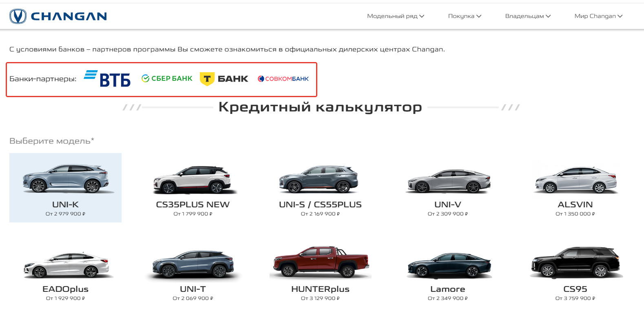Click price От 2 979 900 ₽
The height and width of the screenshot is (311, 644).
[66, 214]
